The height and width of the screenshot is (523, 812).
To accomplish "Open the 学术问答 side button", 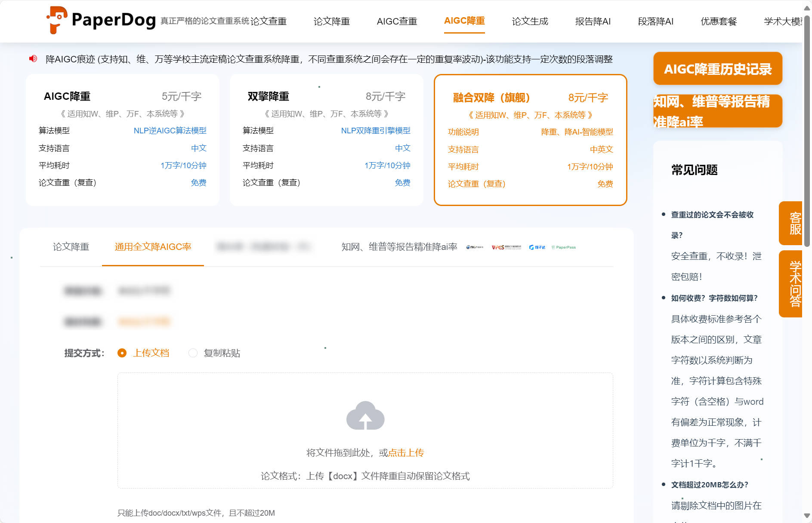I will (791, 284).
